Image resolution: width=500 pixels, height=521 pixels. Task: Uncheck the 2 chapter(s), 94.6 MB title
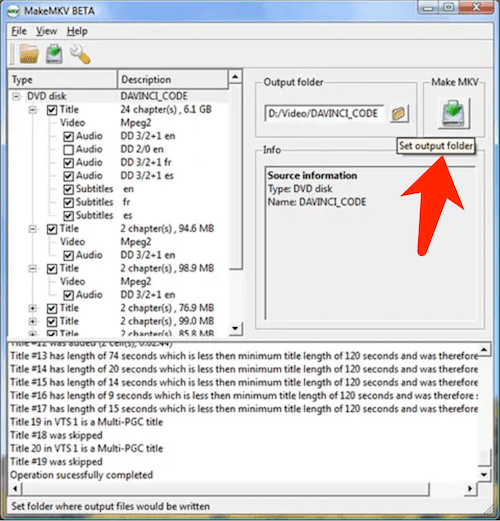(52, 229)
